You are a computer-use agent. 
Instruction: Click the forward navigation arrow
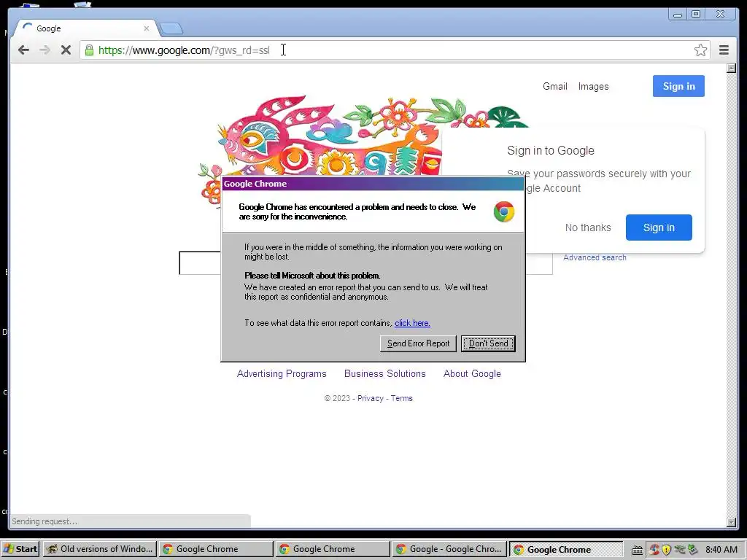(44, 50)
